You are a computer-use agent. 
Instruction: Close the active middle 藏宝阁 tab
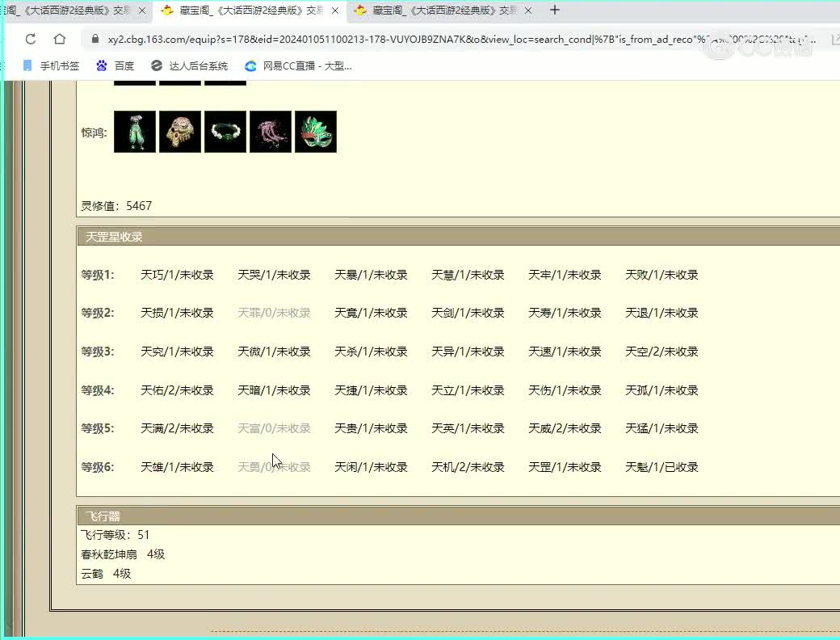pos(335,11)
